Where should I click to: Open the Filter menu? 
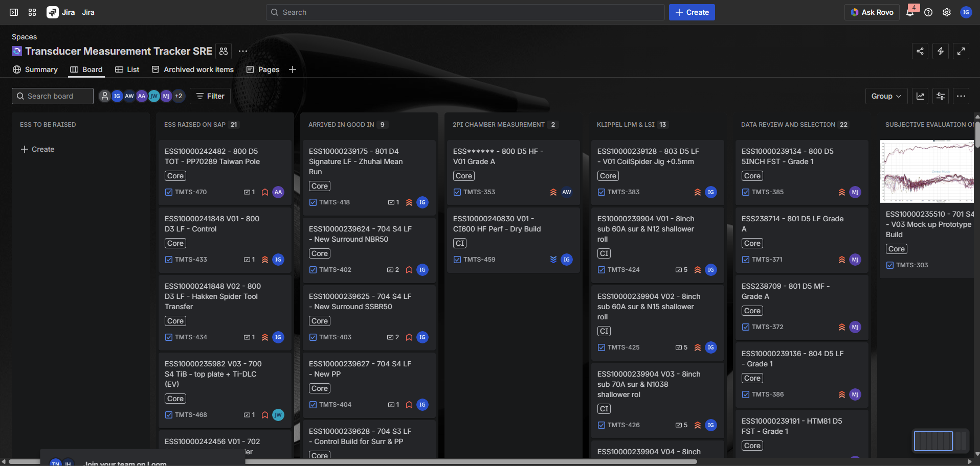point(210,96)
